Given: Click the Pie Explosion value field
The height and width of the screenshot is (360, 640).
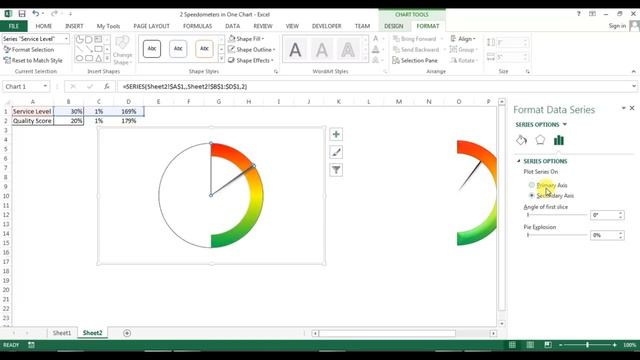Looking at the screenshot, I should (604, 235).
